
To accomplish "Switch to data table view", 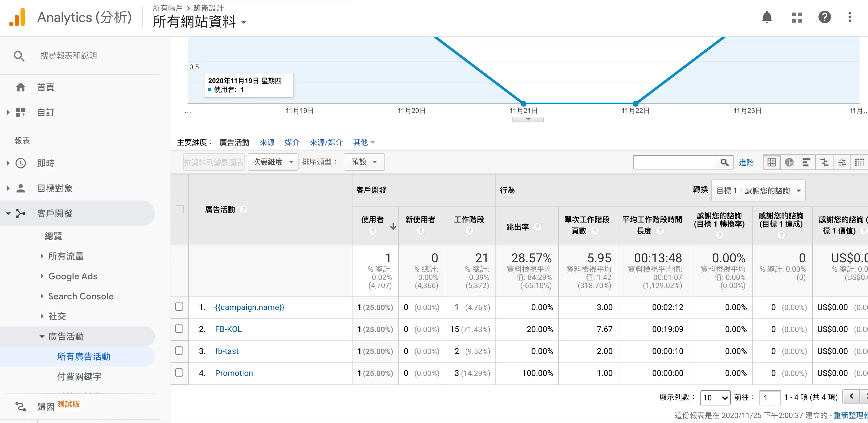I will pos(771,162).
